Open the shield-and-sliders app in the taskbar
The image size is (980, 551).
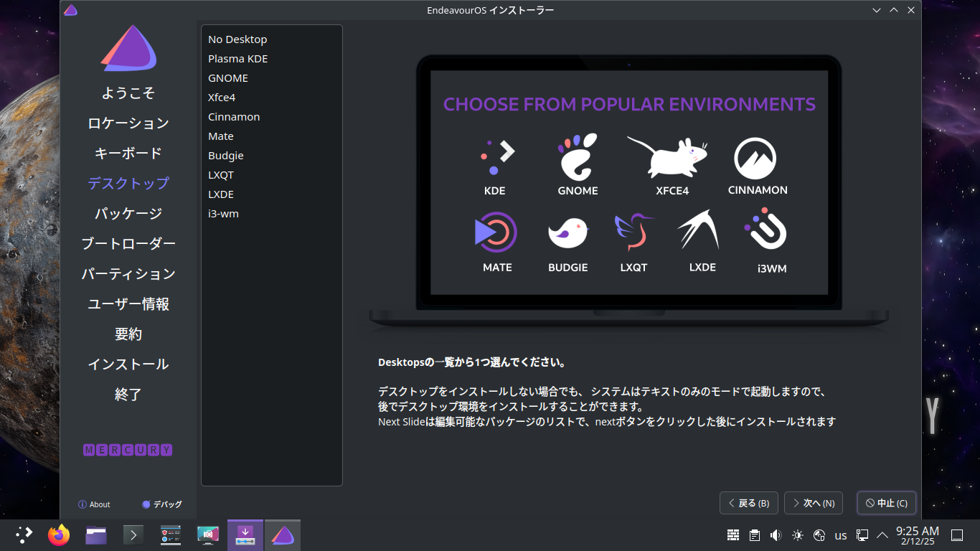[171, 534]
